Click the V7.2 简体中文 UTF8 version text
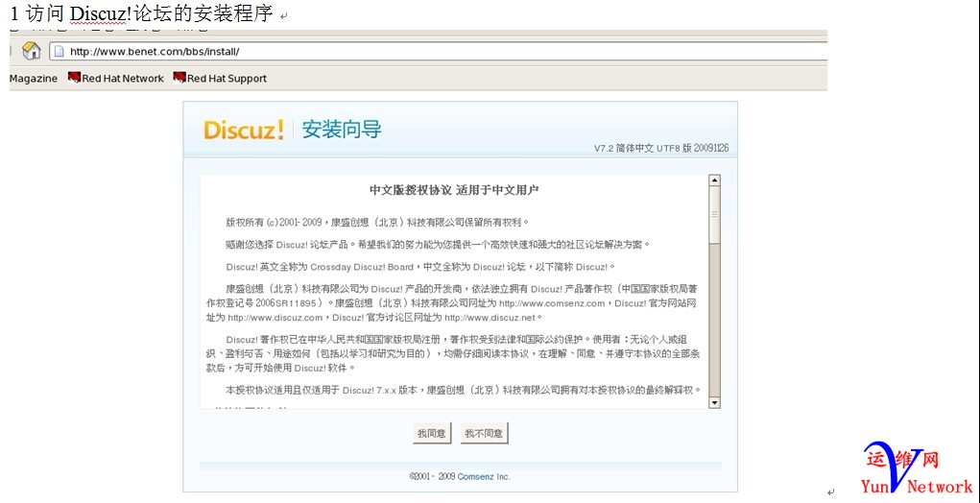Screen dimensions: 980x503 pos(661,149)
